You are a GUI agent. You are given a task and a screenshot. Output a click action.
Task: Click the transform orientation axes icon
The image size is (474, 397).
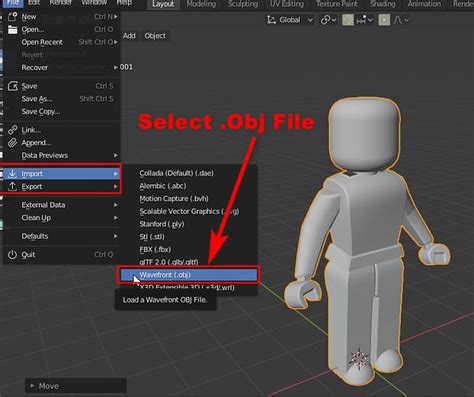coord(271,20)
